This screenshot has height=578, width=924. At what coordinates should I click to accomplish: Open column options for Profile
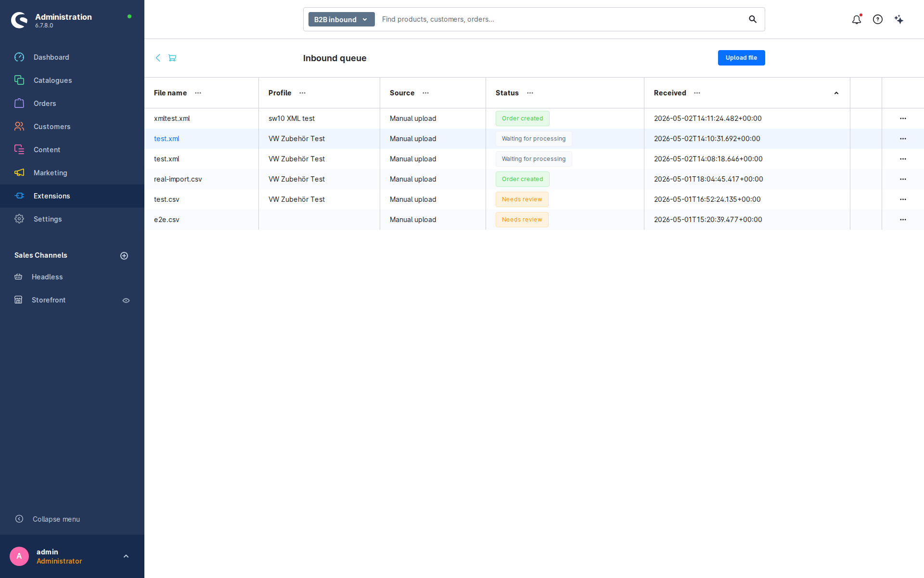(x=302, y=93)
